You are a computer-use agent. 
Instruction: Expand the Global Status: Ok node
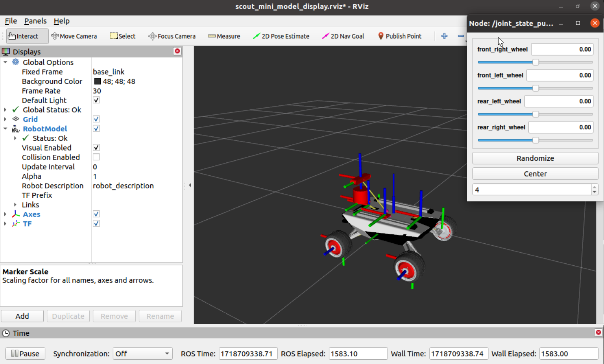5,110
